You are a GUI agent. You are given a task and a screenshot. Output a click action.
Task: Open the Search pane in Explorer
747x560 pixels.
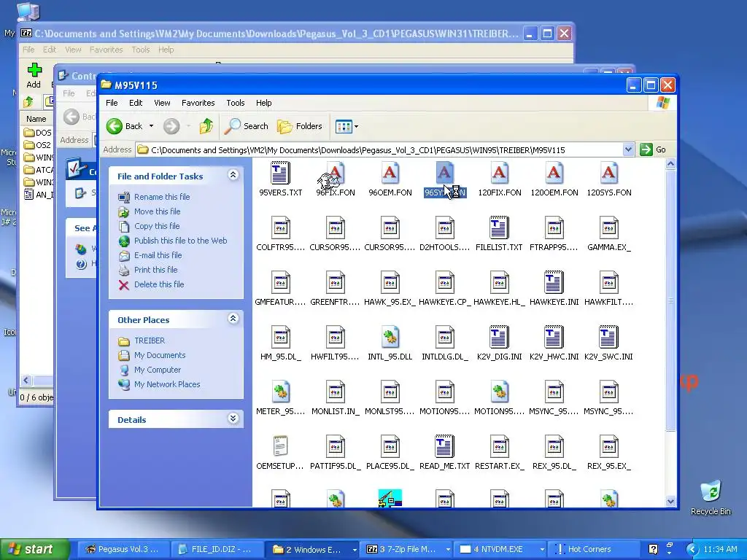pos(247,126)
